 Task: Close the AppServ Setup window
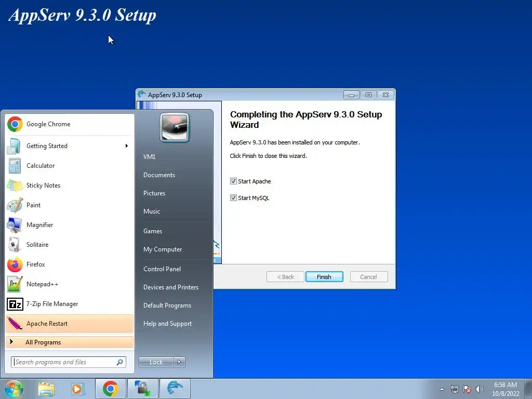point(385,95)
